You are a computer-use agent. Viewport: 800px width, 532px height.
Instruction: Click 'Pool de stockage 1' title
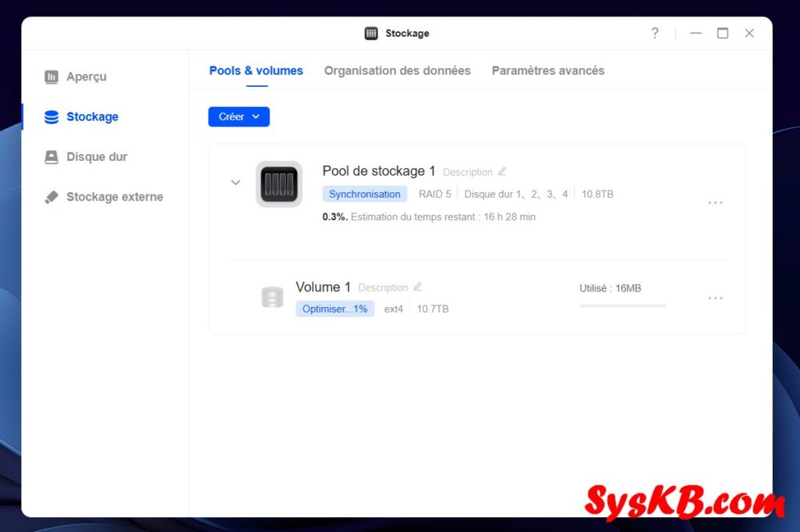click(379, 171)
